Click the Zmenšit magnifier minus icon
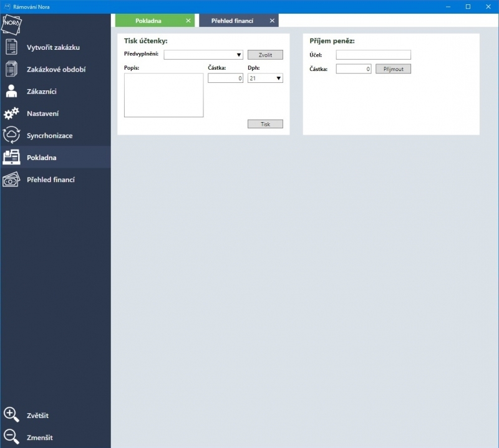This screenshot has height=448, width=499. point(11,437)
